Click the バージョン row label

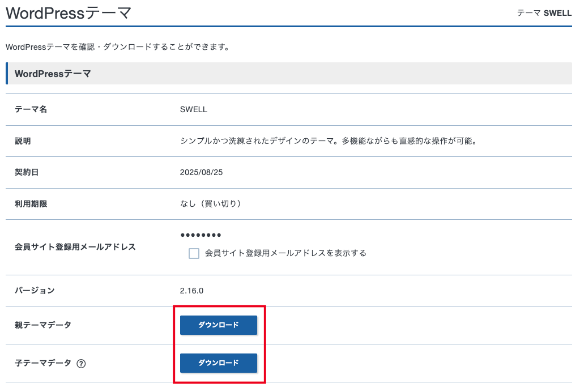pos(35,291)
